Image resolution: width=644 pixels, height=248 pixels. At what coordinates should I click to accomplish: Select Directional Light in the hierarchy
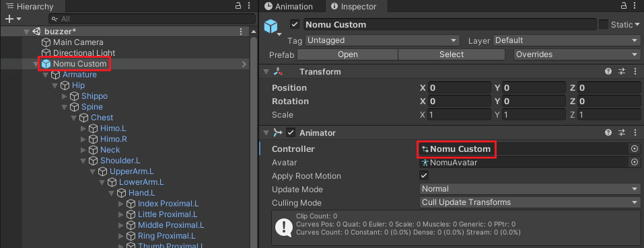coord(84,53)
